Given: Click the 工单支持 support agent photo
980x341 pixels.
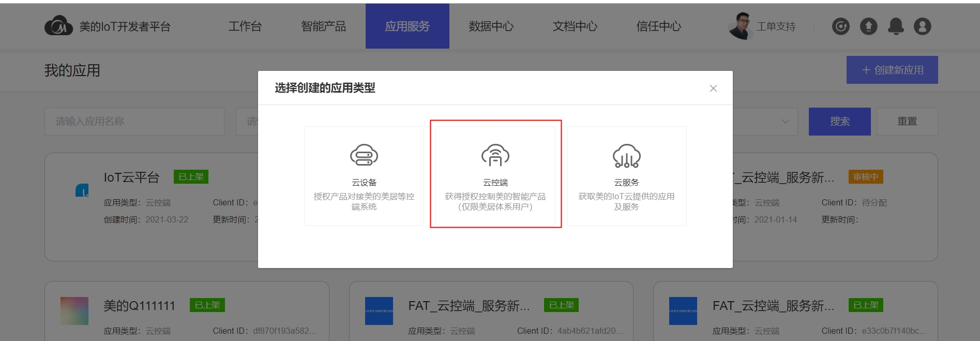Looking at the screenshot, I should coord(740,26).
